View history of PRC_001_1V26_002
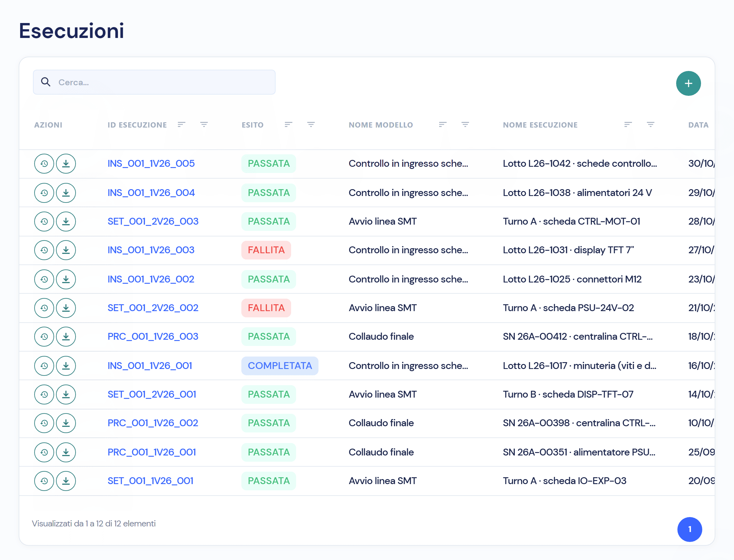The height and width of the screenshot is (560, 734). point(44,423)
